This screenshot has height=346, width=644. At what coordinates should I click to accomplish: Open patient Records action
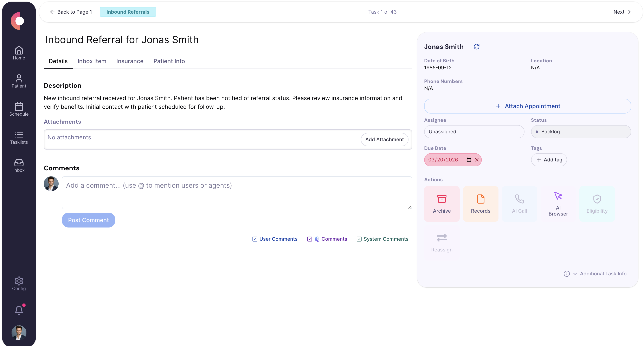[x=480, y=204]
